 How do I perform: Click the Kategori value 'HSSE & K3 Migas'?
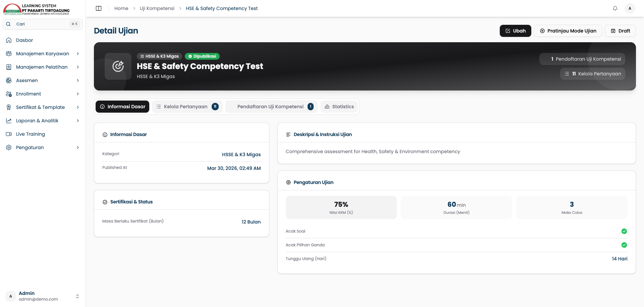pyautogui.click(x=241, y=155)
